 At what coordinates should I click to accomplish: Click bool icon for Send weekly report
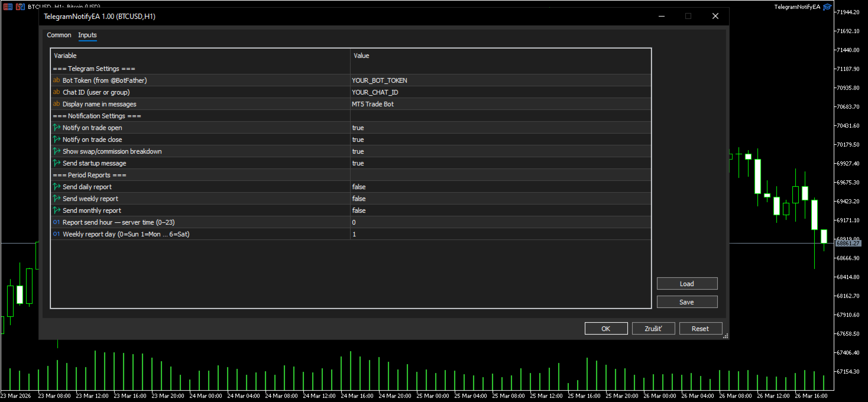coord(57,199)
